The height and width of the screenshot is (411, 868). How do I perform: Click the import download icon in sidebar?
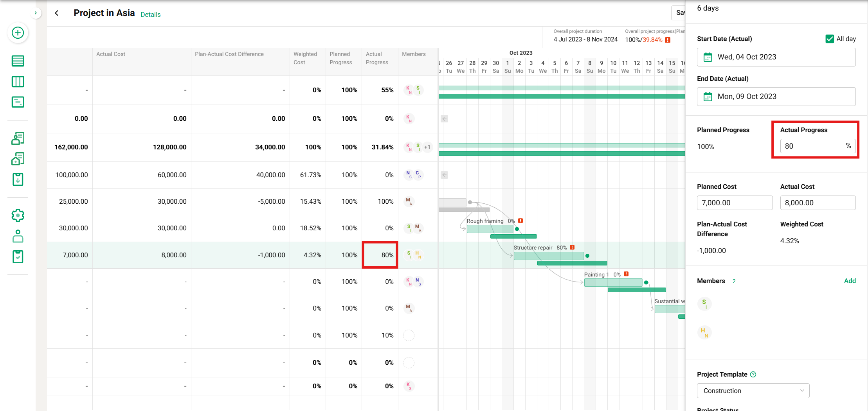click(x=18, y=179)
